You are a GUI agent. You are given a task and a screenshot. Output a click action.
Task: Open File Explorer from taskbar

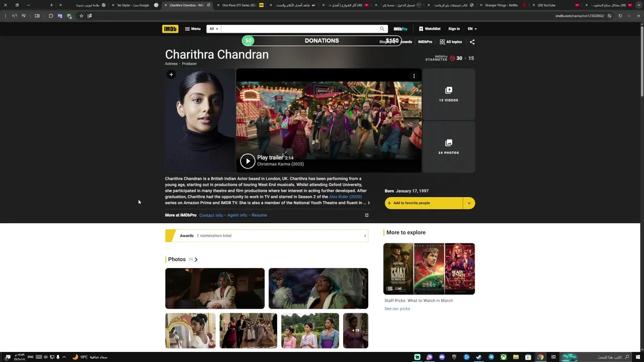click(x=516, y=357)
